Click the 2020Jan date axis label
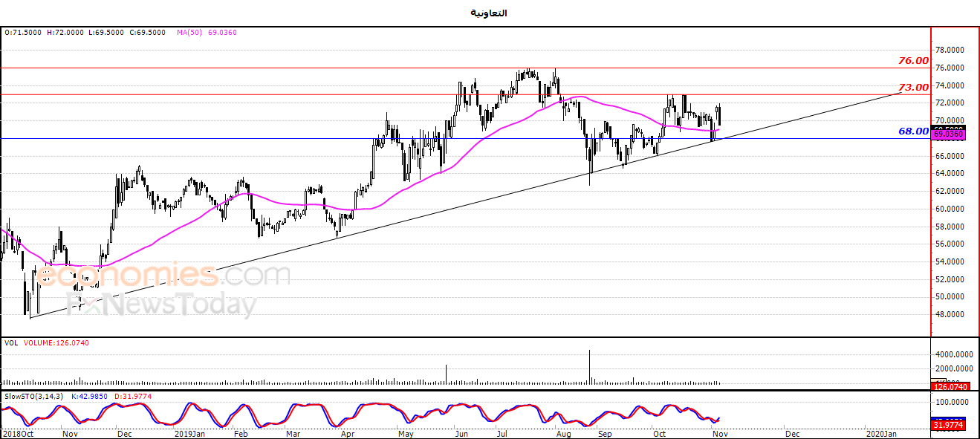Screen dimensions: 980x439 click(x=880, y=433)
